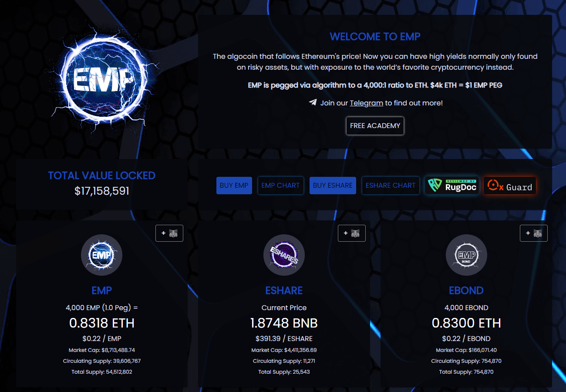The image size is (566, 392).
Task: Click the 1.8748 BNB price
Action: coord(284,323)
